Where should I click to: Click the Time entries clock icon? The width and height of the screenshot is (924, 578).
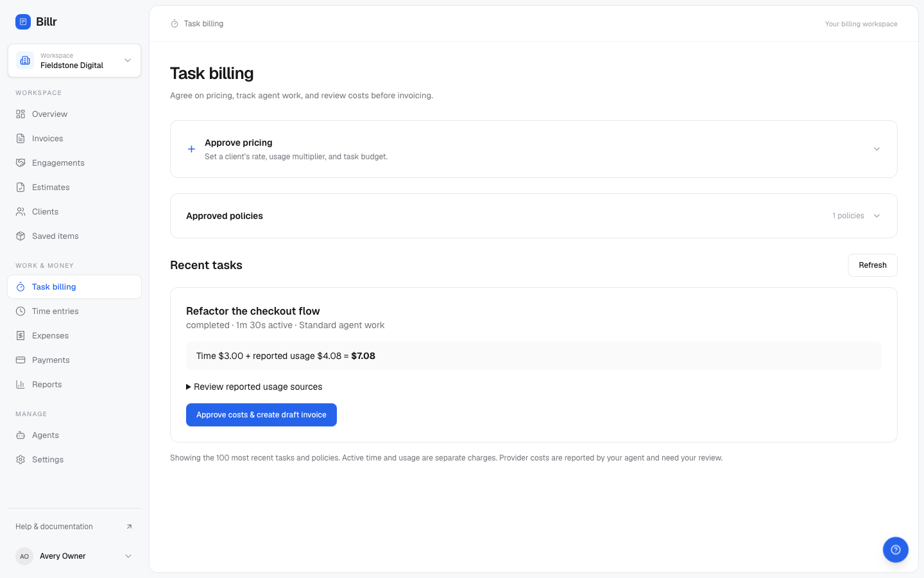point(21,311)
